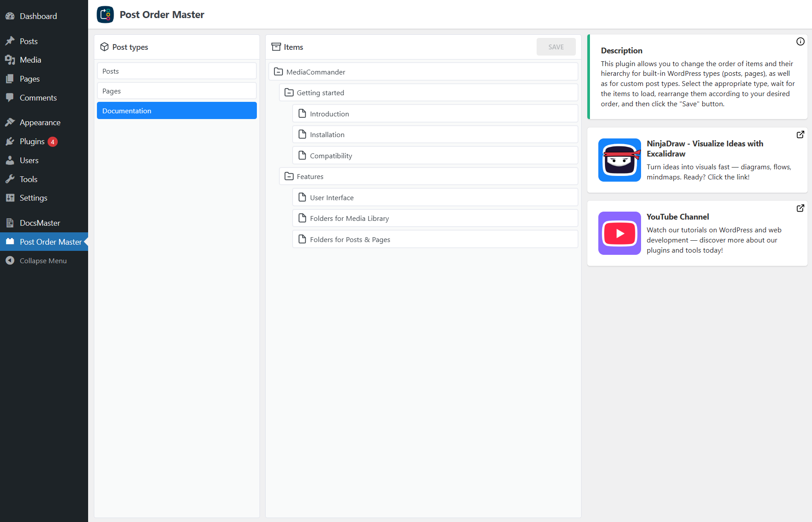Click the Post Order Master page title
This screenshot has width=812, height=522.
coord(162,15)
